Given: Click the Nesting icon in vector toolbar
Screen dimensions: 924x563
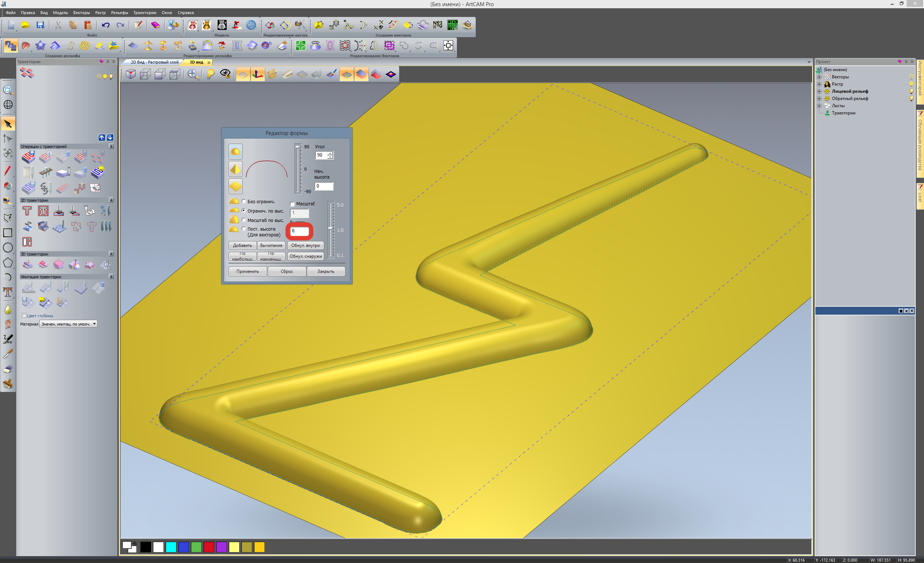Looking at the screenshot, I should click(x=437, y=25).
